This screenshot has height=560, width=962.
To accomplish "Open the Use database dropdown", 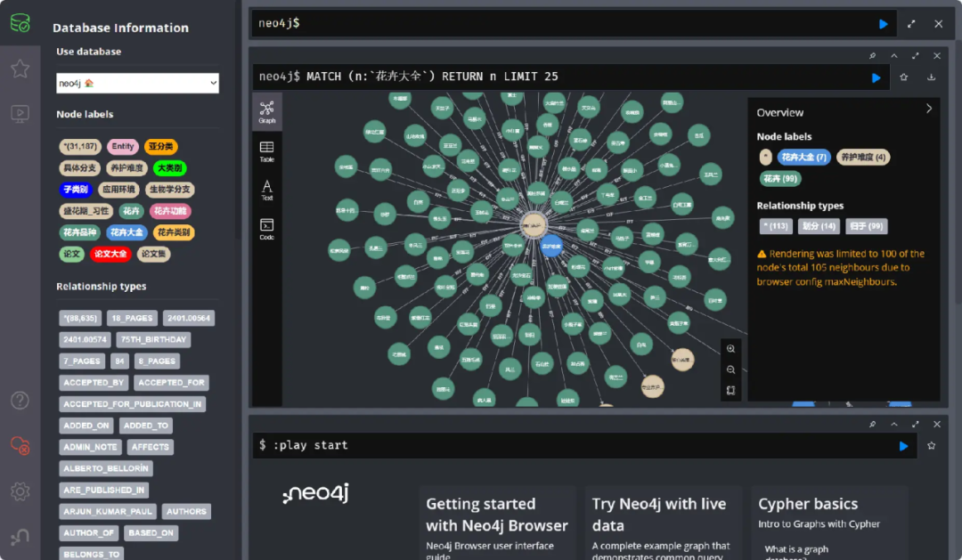I will tap(137, 84).
